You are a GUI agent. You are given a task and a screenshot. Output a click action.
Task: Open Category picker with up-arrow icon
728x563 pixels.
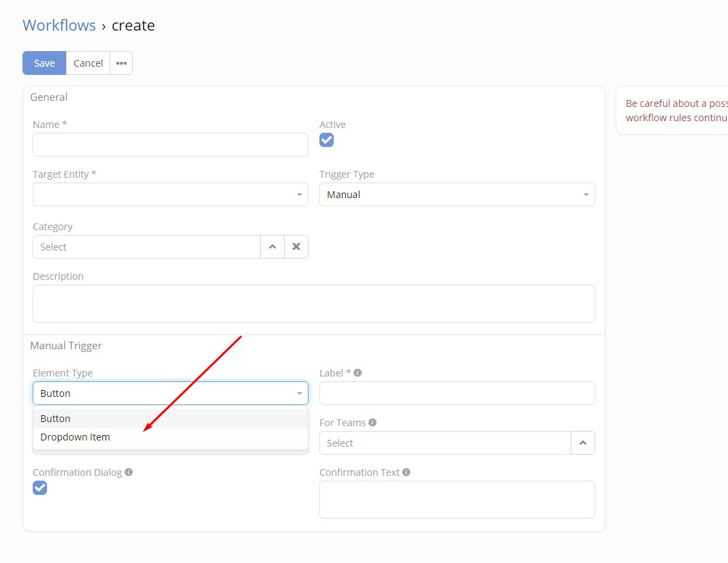click(272, 247)
